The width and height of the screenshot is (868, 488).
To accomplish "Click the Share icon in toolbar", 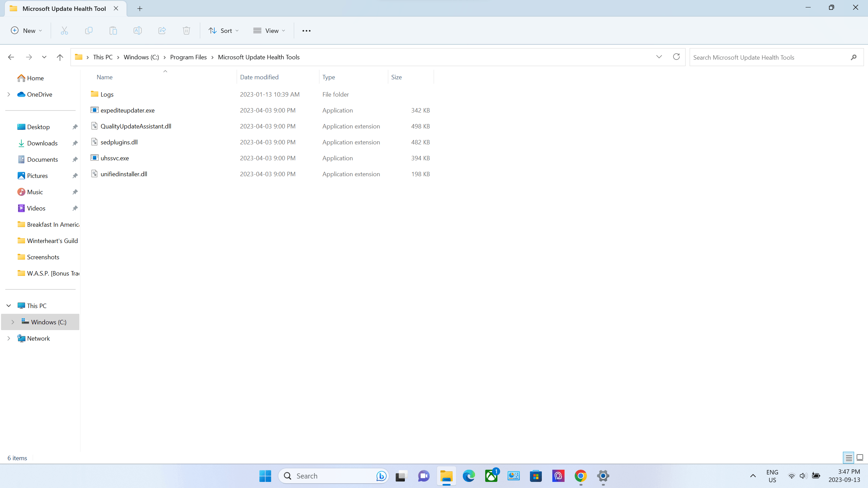I will (162, 30).
